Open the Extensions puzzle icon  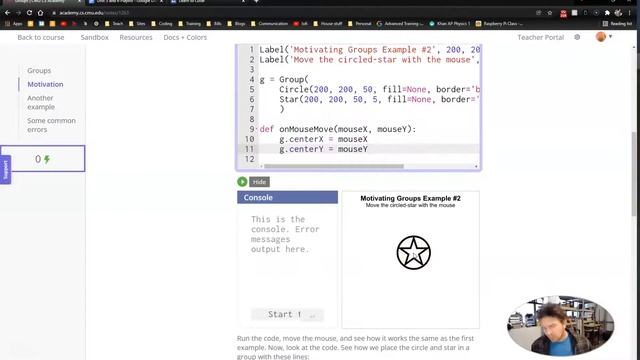[x=607, y=13]
